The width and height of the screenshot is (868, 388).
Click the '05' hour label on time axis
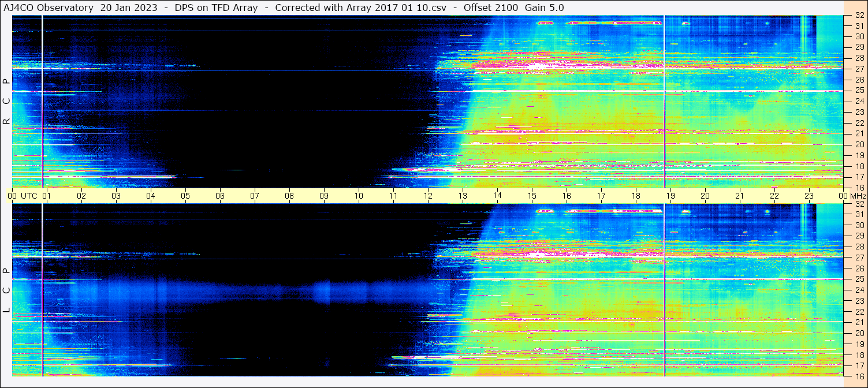click(x=185, y=196)
